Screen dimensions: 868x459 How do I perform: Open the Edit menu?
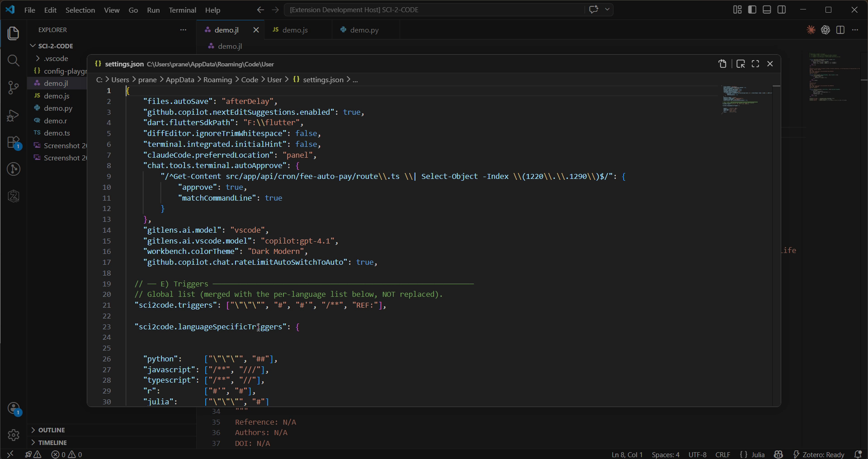point(50,10)
